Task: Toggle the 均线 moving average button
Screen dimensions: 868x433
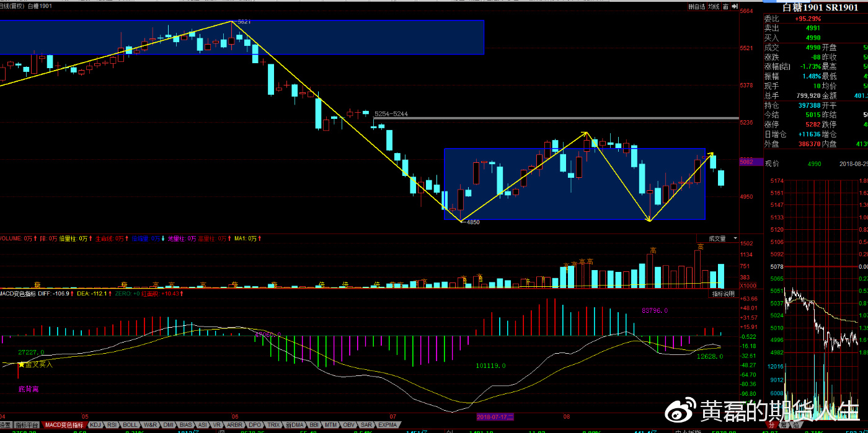Action: 714,7
